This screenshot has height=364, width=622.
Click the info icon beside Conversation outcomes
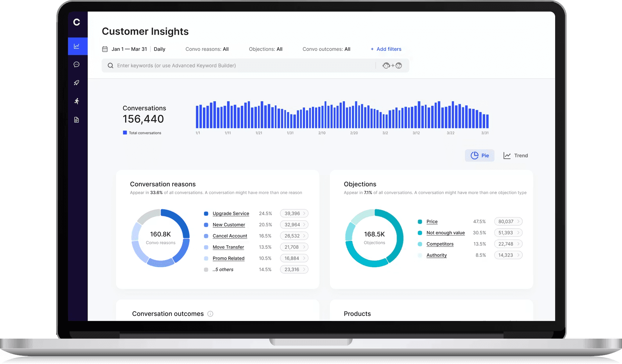click(210, 314)
